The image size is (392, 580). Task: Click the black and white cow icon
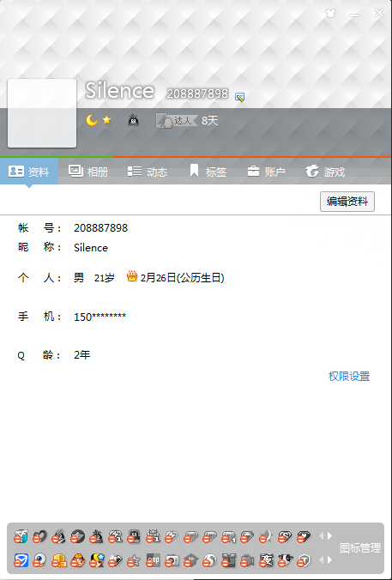click(285, 560)
